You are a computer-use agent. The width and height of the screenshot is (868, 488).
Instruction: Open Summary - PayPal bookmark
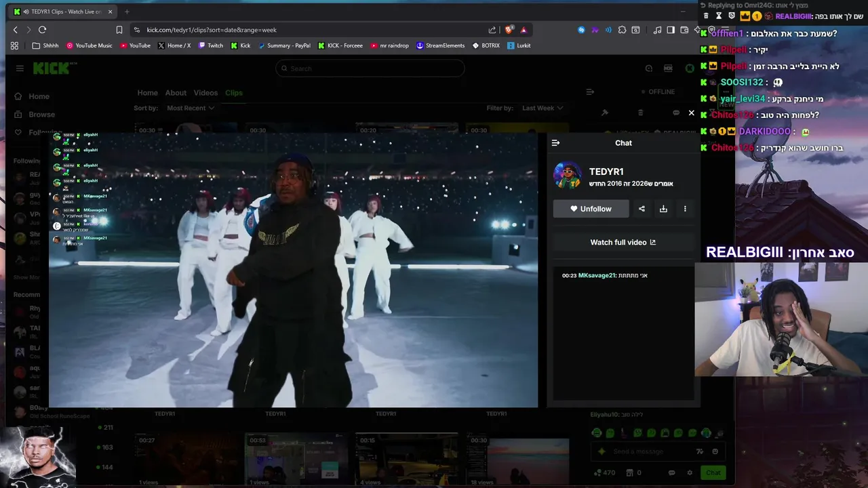[x=284, y=45]
